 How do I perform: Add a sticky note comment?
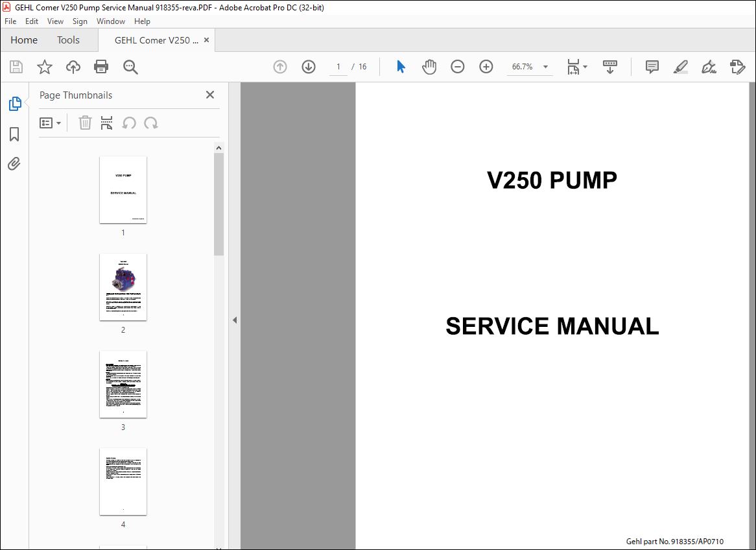coord(652,67)
